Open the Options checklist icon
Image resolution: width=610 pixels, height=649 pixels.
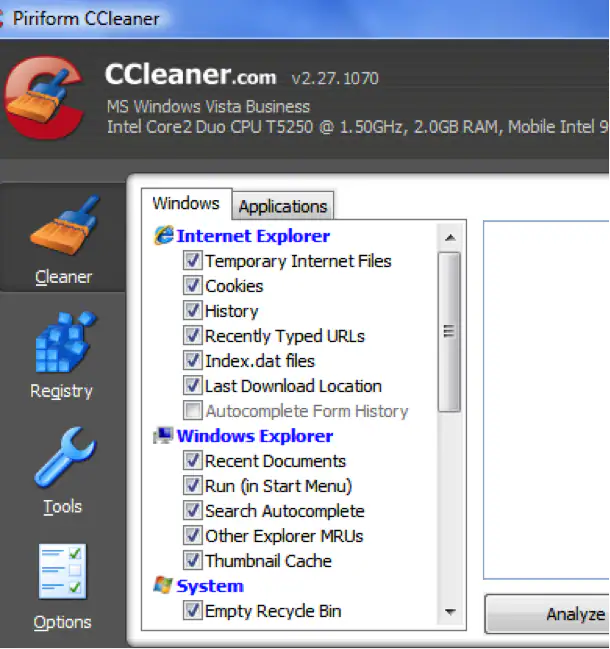[63, 571]
